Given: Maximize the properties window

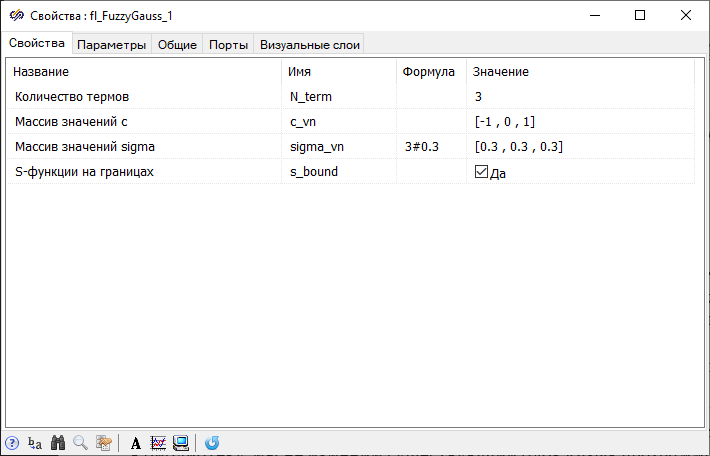Looking at the screenshot, I should click(x=640, y=15).
